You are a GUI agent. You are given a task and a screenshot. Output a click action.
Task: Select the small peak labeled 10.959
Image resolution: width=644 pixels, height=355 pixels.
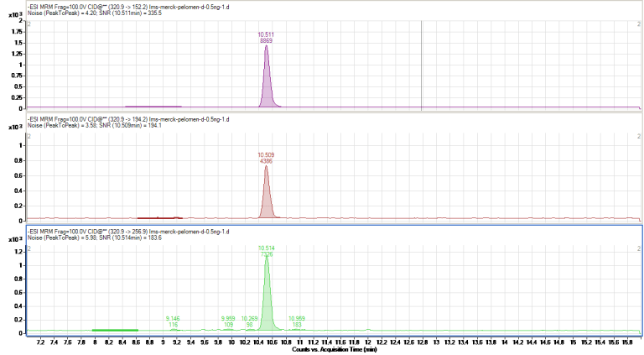tap(297, 329)
